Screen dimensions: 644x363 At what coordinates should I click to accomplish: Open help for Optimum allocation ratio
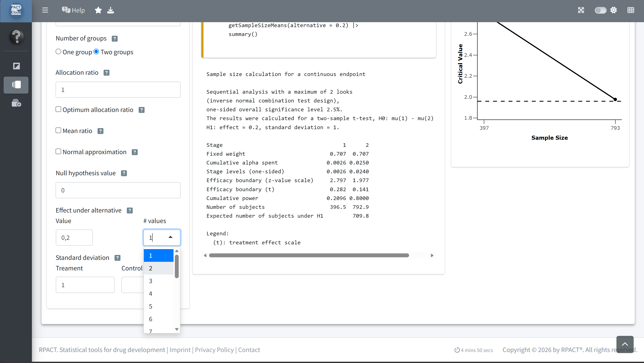(x=141, y=110)
